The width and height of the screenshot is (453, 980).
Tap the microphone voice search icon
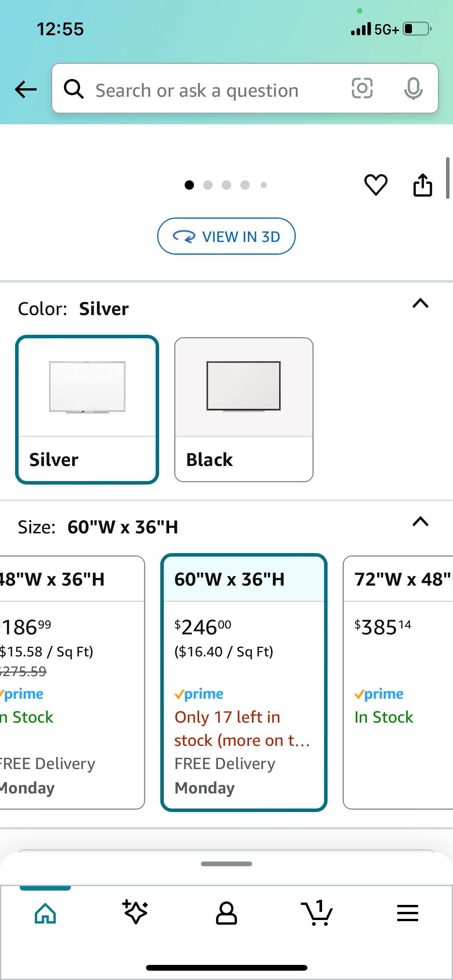click(413, 89)
